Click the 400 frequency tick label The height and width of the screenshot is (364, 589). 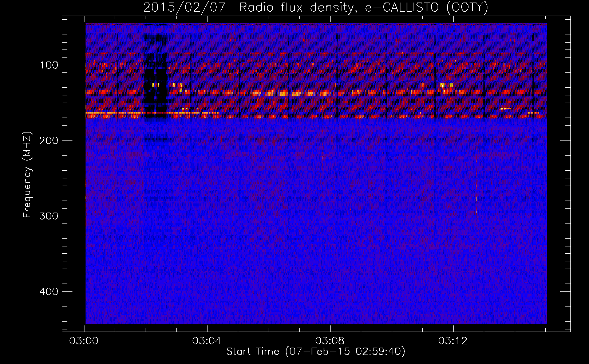49,292
